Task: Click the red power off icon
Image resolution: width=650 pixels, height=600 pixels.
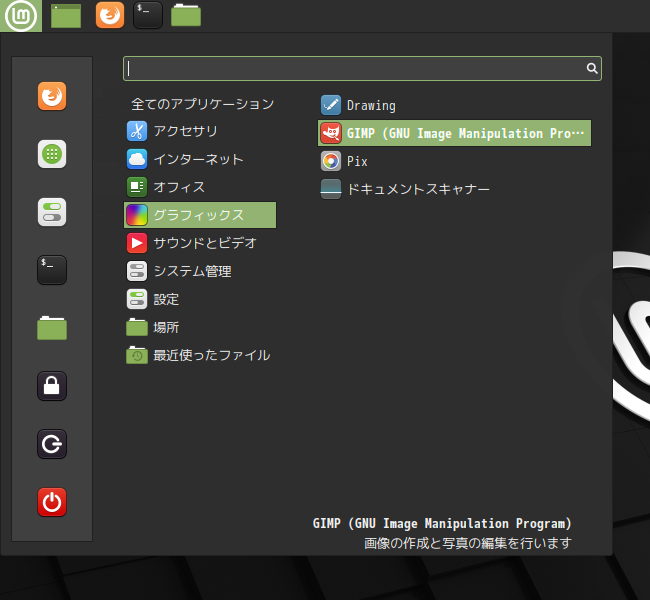Action: (x=52, y=502)
